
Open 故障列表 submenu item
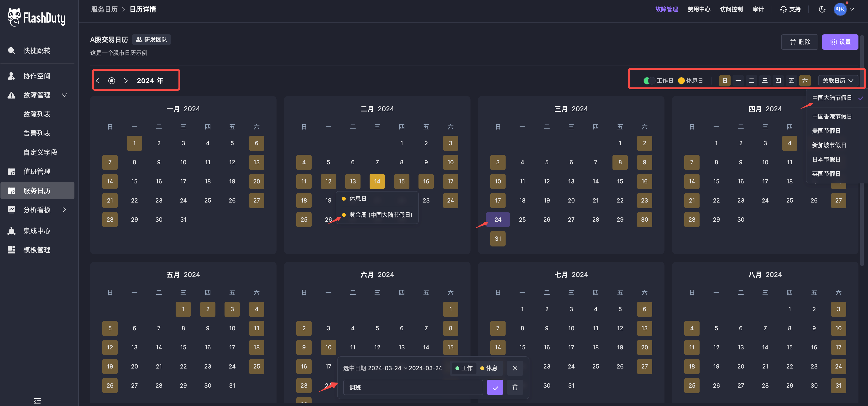(x=37, y=114)
